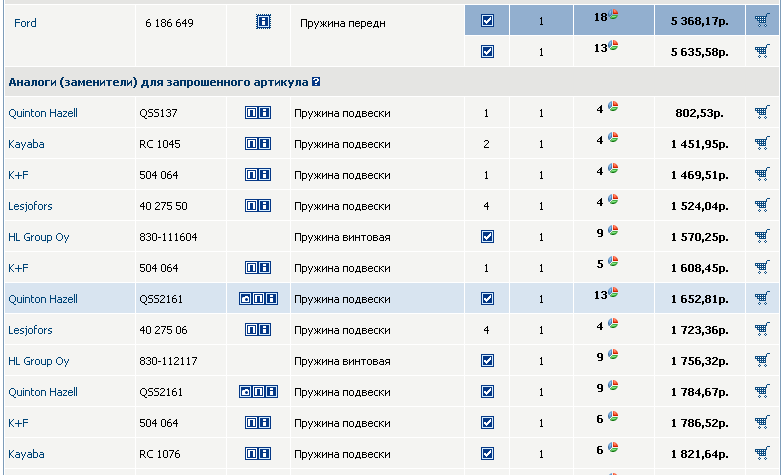Add HL Group Oy 830-111604 to cart
This screenshot has width=783, height=475.
click(x=762, y=236)
